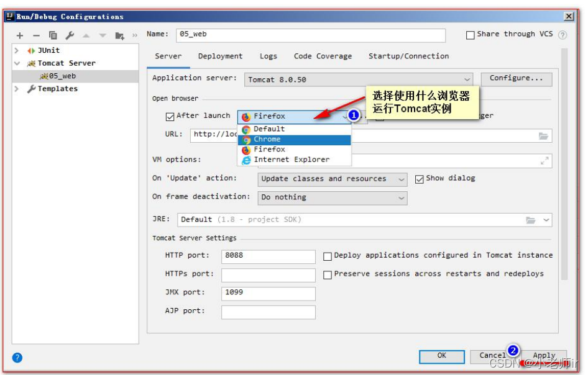
Task: Toggle Show dialog checkbox
Action: coord(420,179)
